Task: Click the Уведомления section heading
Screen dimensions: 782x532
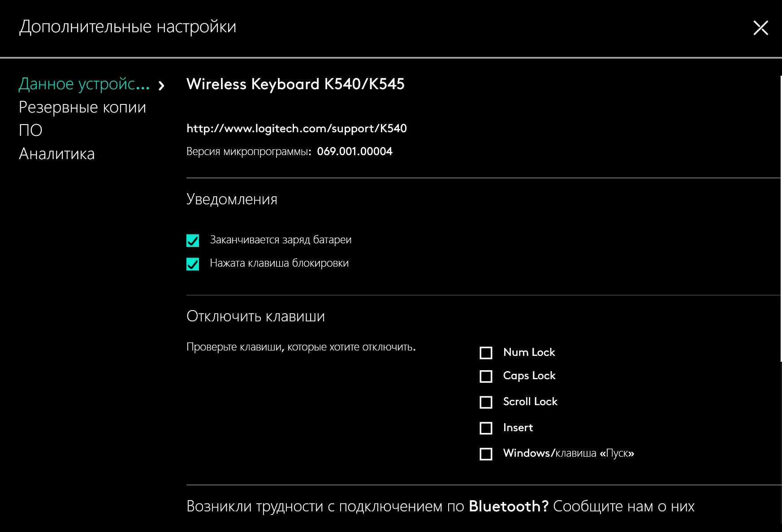Action: (232, 199)
